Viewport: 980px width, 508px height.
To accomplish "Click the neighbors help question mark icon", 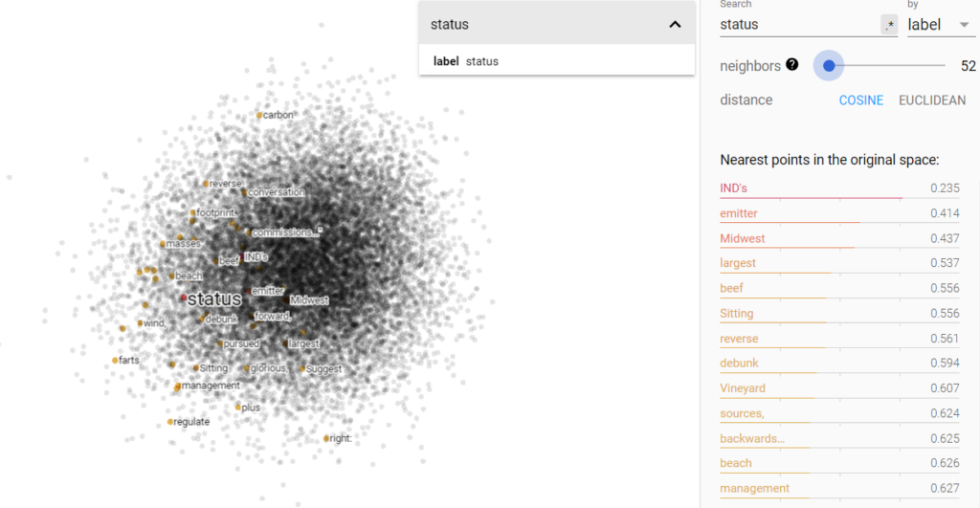I will click(x=791, y=65).
